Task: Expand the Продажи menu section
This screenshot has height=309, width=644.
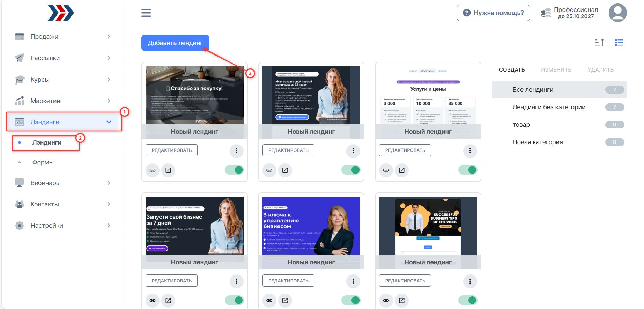Action: point(63,37)
